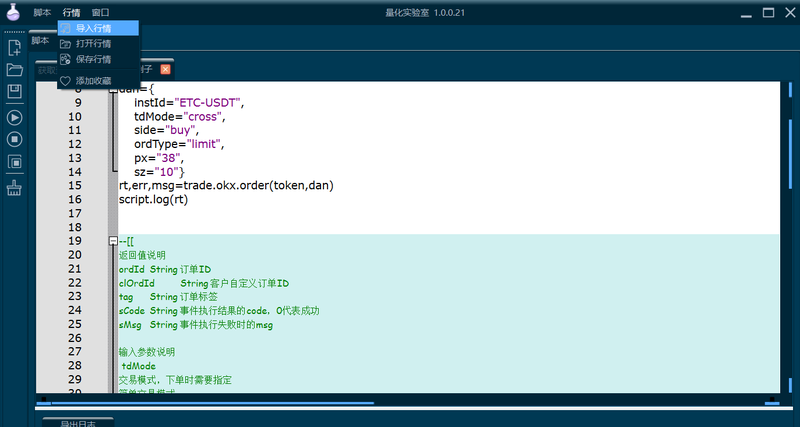The height and width of the screenshot is (427, 800).
Task: Close the script tab with orange X
Action: [x=165, y=69]
